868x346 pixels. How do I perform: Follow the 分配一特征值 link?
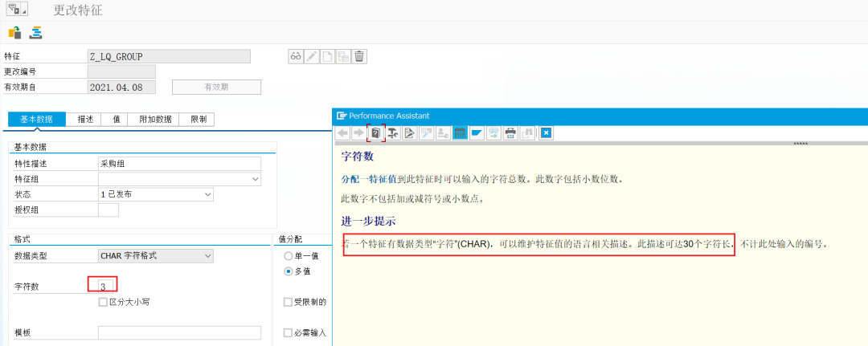pos(369,180)
